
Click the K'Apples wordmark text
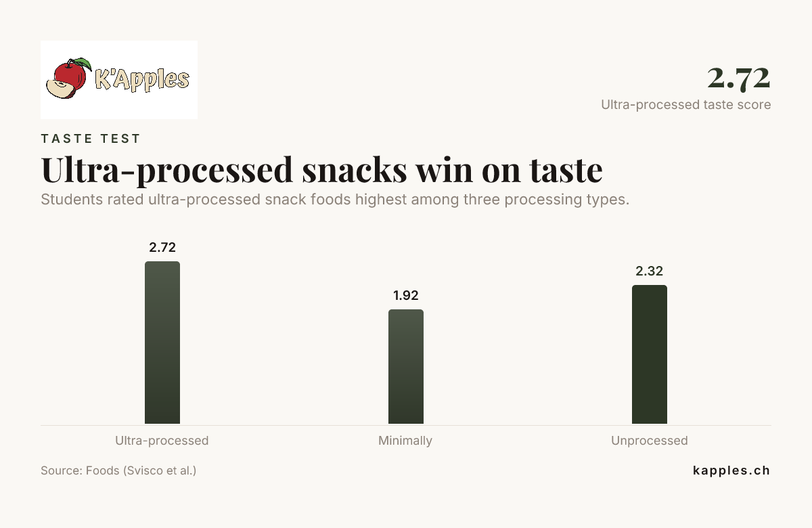pos(142,79)
